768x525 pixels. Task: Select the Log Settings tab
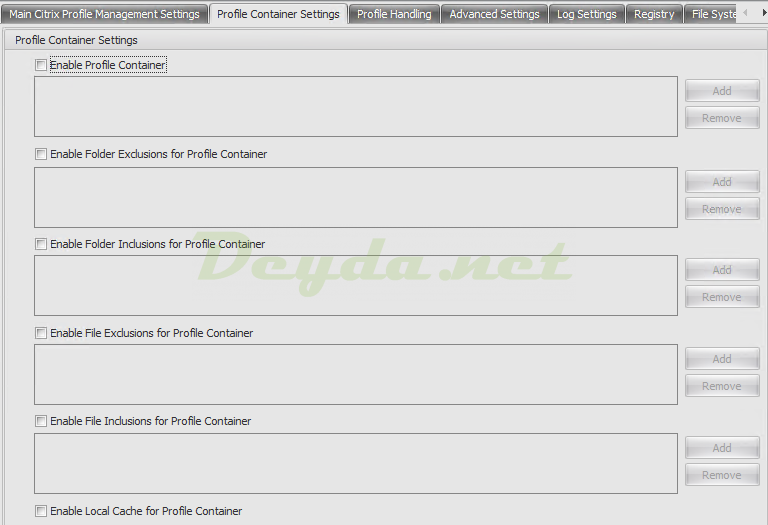pos(586,14)
